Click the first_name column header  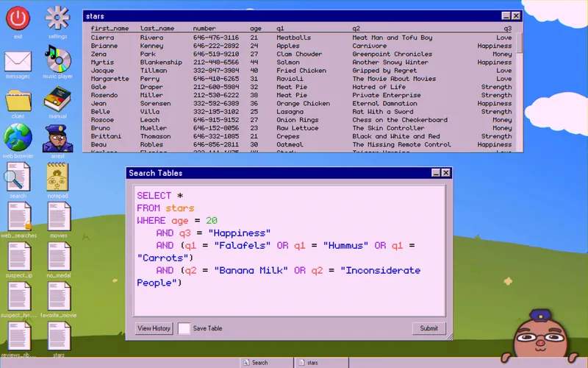(x=110, y=28)
